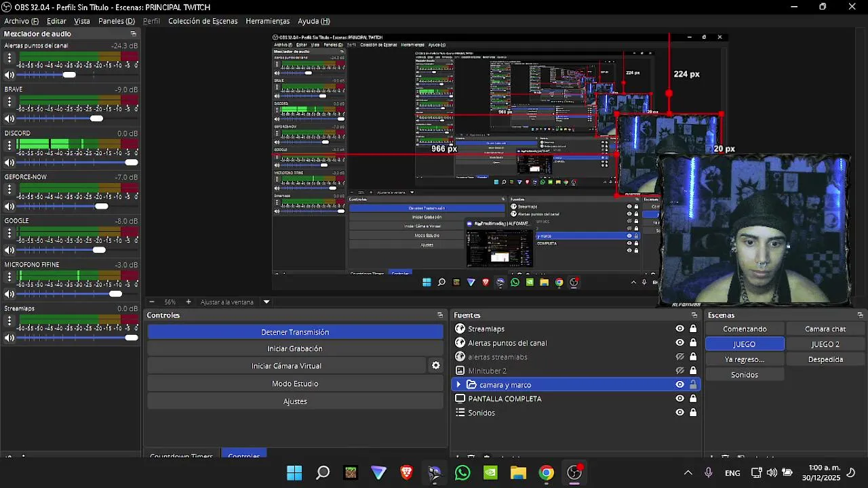The width and height of the screenshot is (868, 488).
Task: Unlock the PANTALLA COMPLETA source
Action: click(693, 399)
